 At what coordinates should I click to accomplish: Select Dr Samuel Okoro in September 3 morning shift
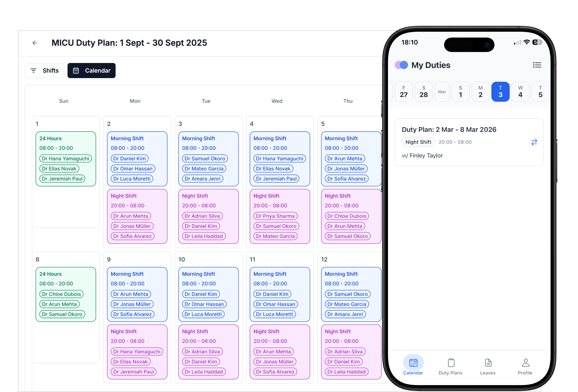pyautogui.click(x=204, y=158)
